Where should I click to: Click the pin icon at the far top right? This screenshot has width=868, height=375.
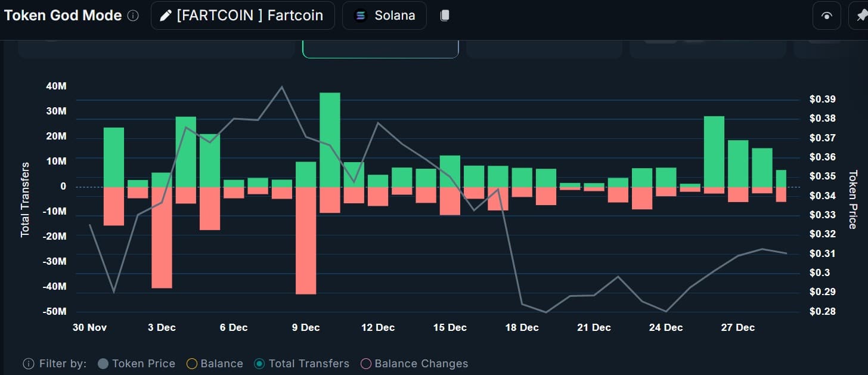[860, 16]
